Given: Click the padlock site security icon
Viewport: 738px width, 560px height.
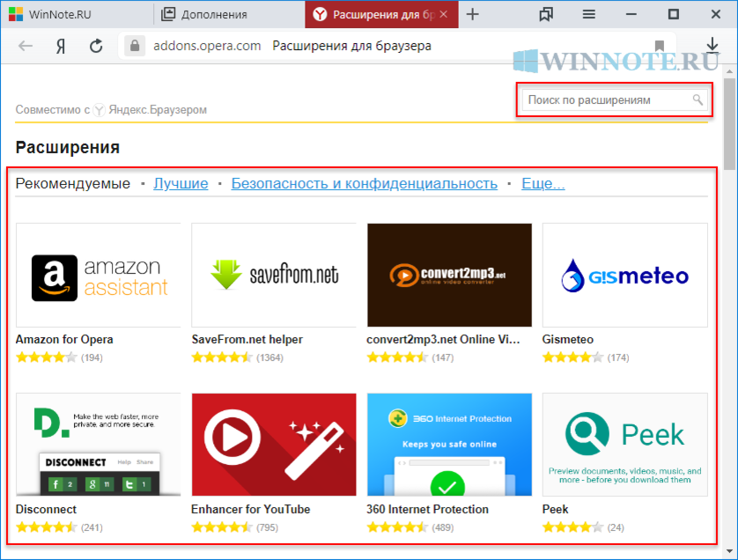Looking at the screenshot, I should 135,46.
